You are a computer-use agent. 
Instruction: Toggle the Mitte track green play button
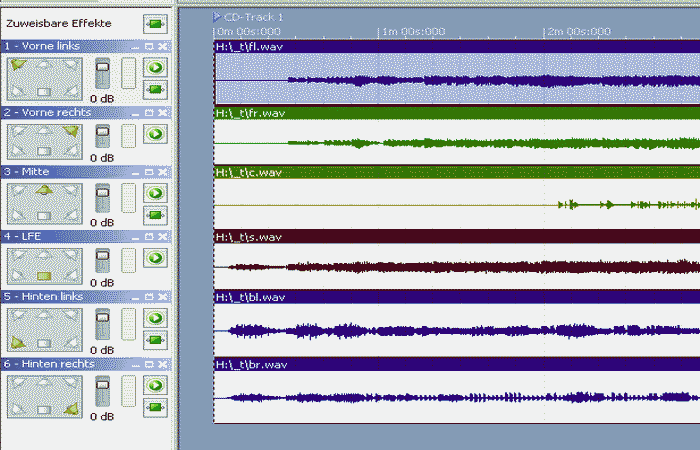[x=155, y=193]
